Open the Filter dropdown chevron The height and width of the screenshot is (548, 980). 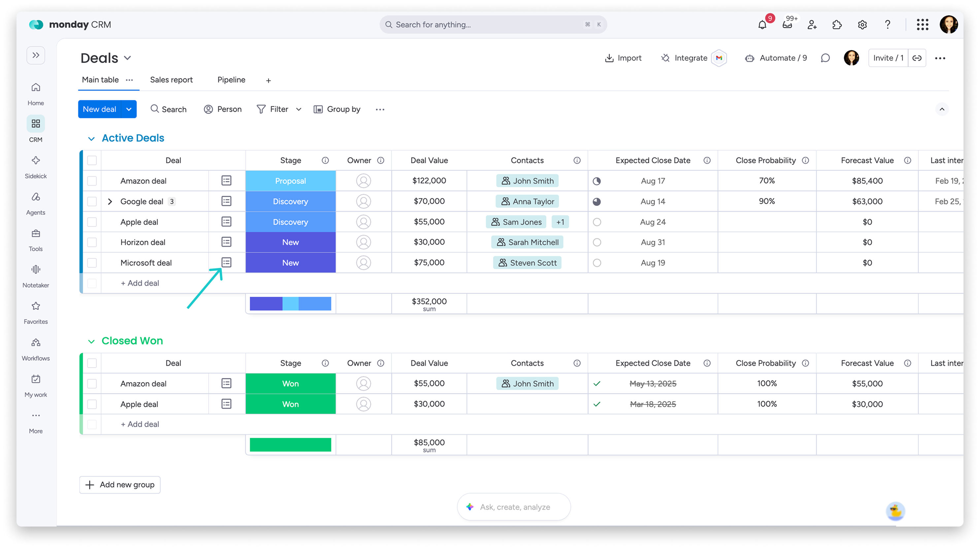point(299,109)
